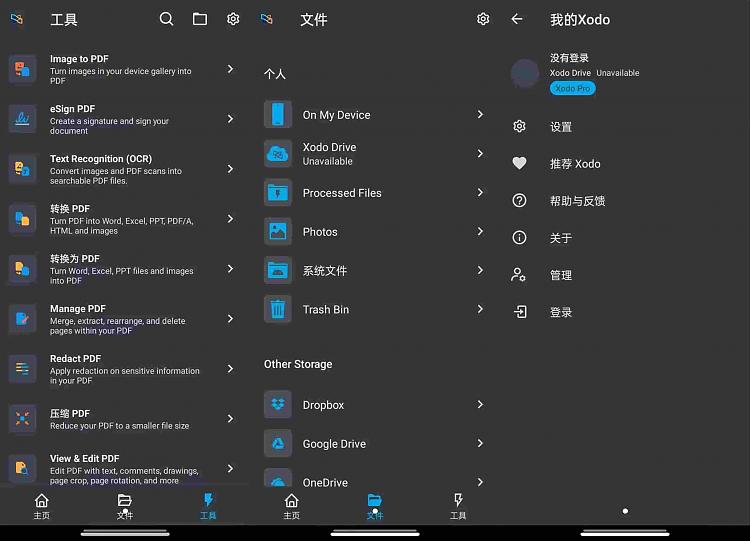Tap 登录 to sign in

click(x=625, y=312)
